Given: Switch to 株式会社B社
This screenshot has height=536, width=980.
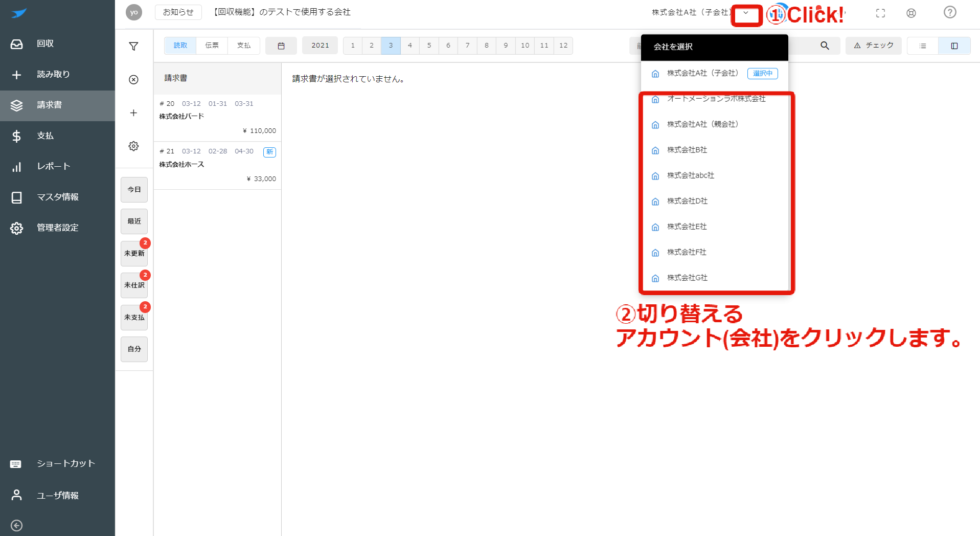Looking at the screenshot, I should (715, 150).
